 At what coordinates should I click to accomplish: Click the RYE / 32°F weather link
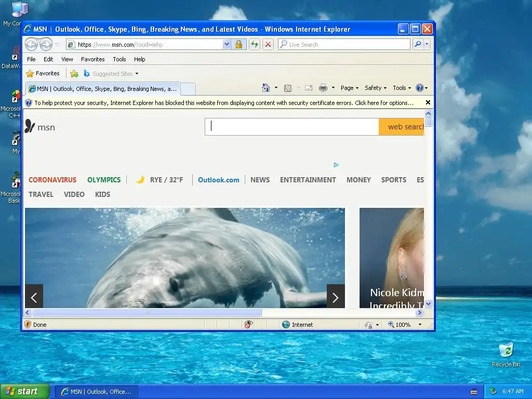pyautogui.click(x=159, y=180)
